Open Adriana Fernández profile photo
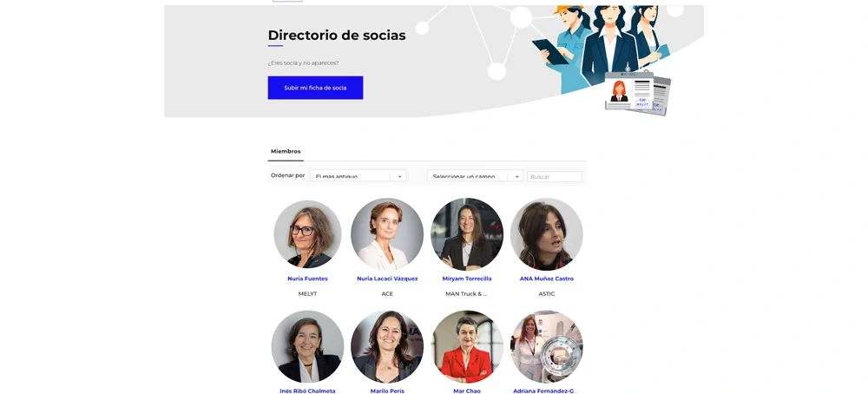This screenshot has height=394, width=868. [546, 346]
